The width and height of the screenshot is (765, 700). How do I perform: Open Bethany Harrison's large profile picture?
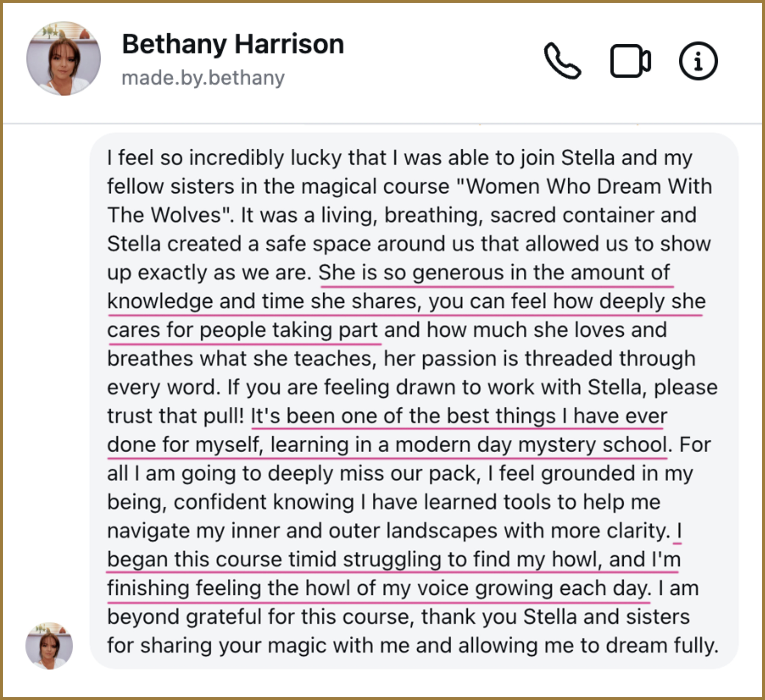tap(63, 58)
